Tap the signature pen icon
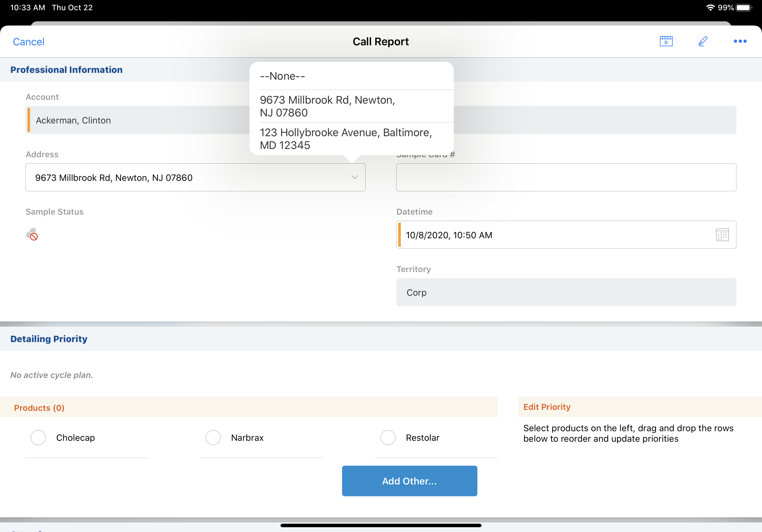This screenshot has width=762, height=532. click(703, 41)
